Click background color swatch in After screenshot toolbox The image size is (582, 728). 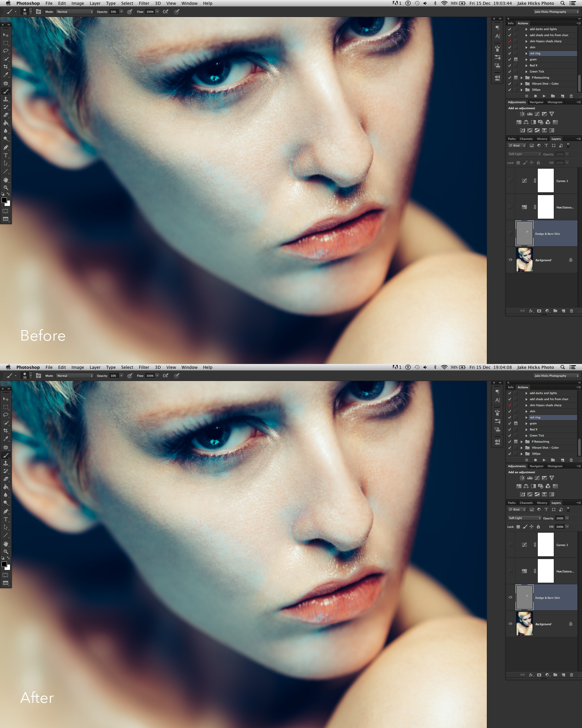tap(8, 568)
